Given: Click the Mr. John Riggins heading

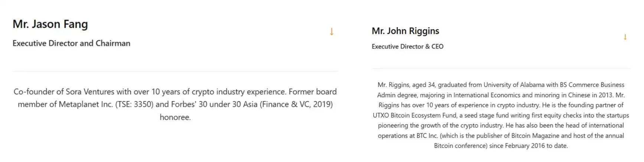Looking at the screenshot, I should [x=405, y=31].
